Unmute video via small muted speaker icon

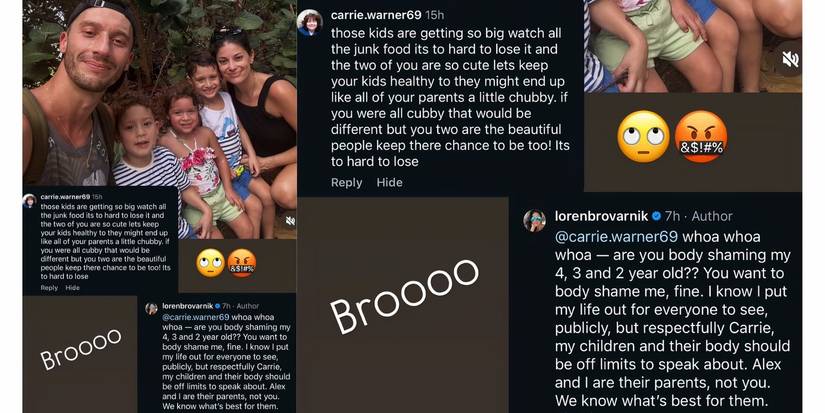(x=290, y=221)
